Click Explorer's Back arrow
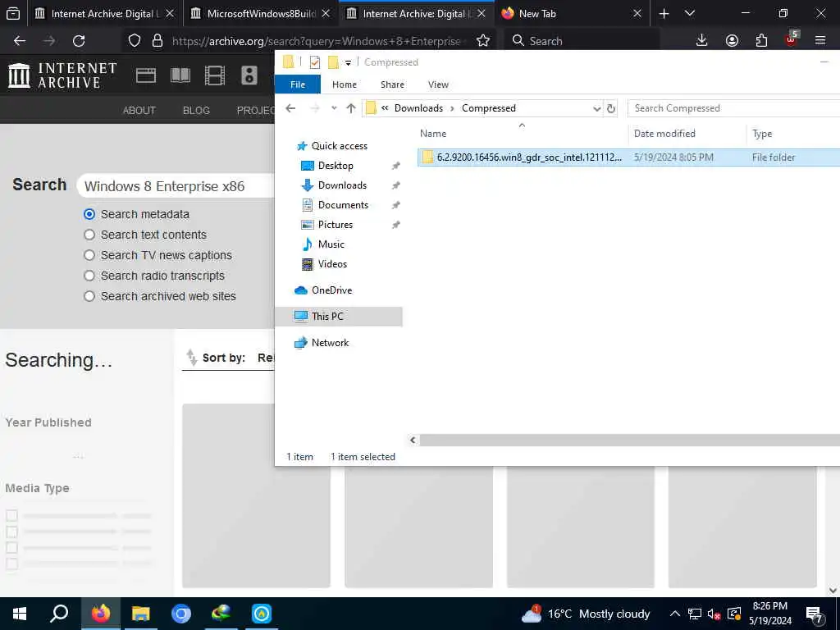This screenshot has height=630, width=840. click(290, 108)
